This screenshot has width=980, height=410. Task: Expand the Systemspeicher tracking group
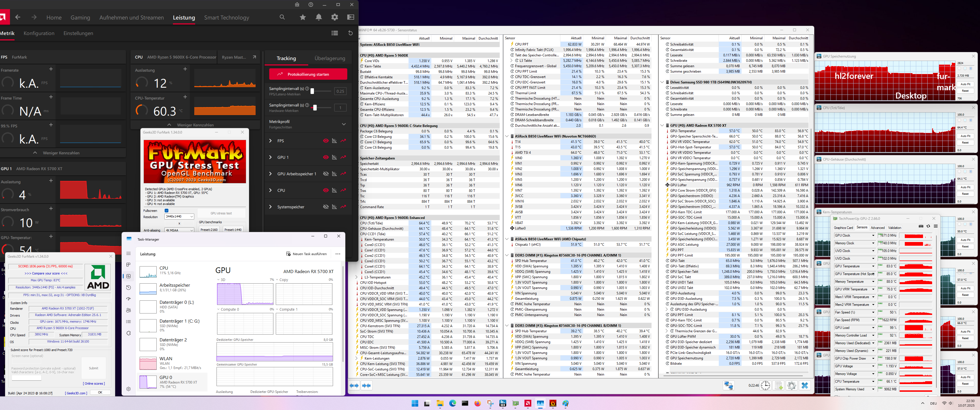click(x=270, y=207)
